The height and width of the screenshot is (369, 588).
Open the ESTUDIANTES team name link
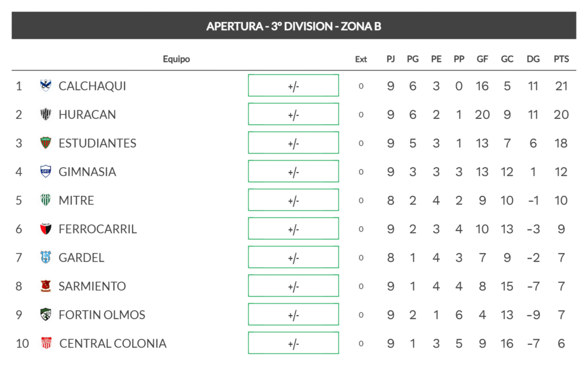97,143
